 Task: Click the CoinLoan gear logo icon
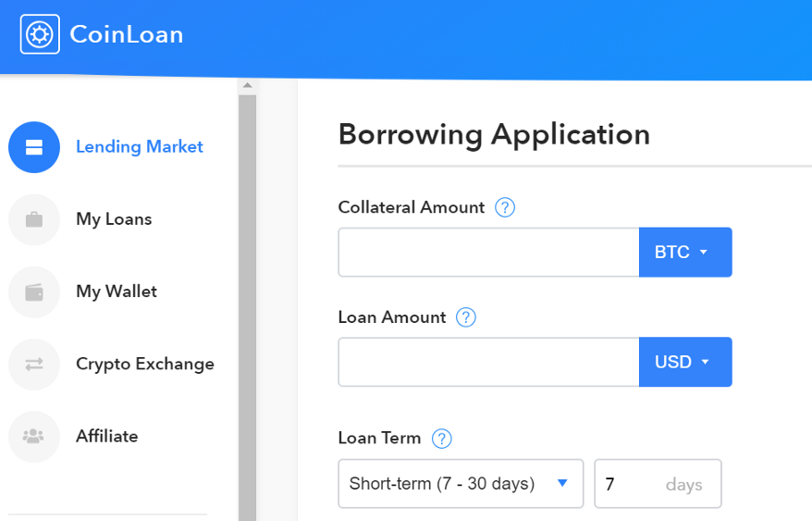tap(40, 34)
